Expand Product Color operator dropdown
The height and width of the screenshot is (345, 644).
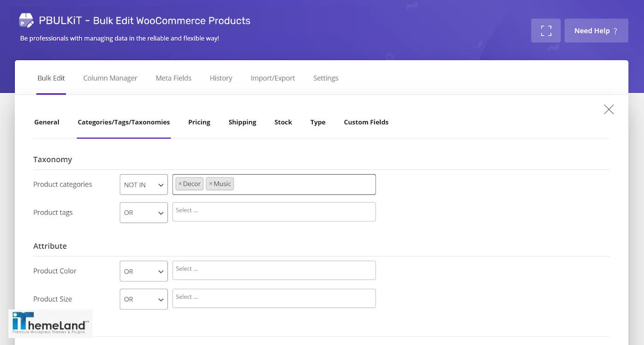143,272
